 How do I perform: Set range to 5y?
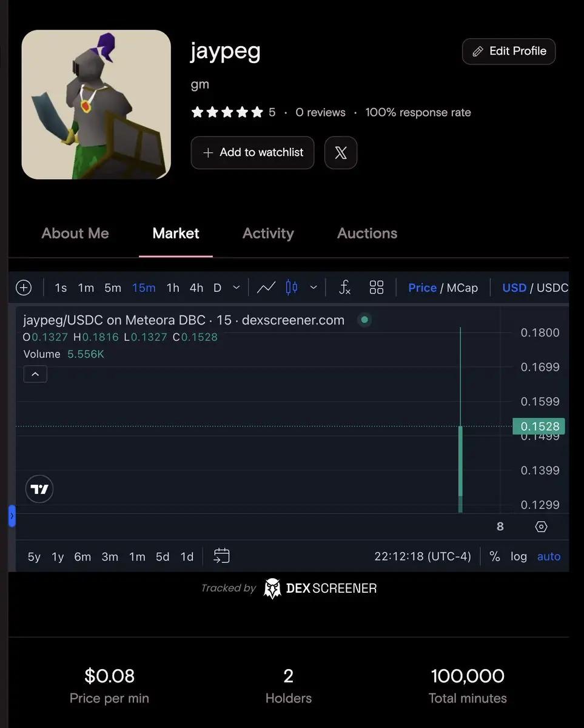(x=34, y=557)
